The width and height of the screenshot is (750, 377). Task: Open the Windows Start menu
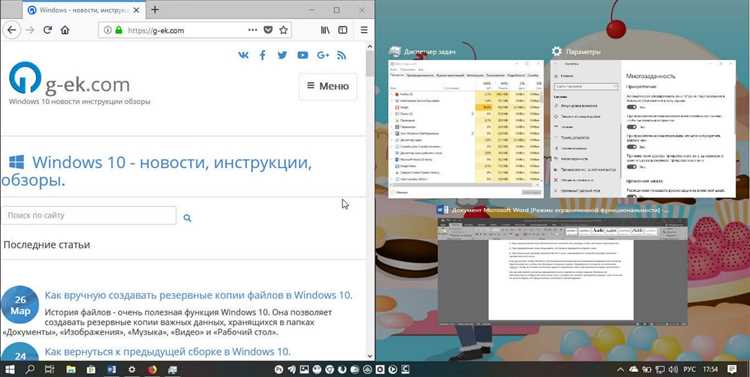pos(10,369)
